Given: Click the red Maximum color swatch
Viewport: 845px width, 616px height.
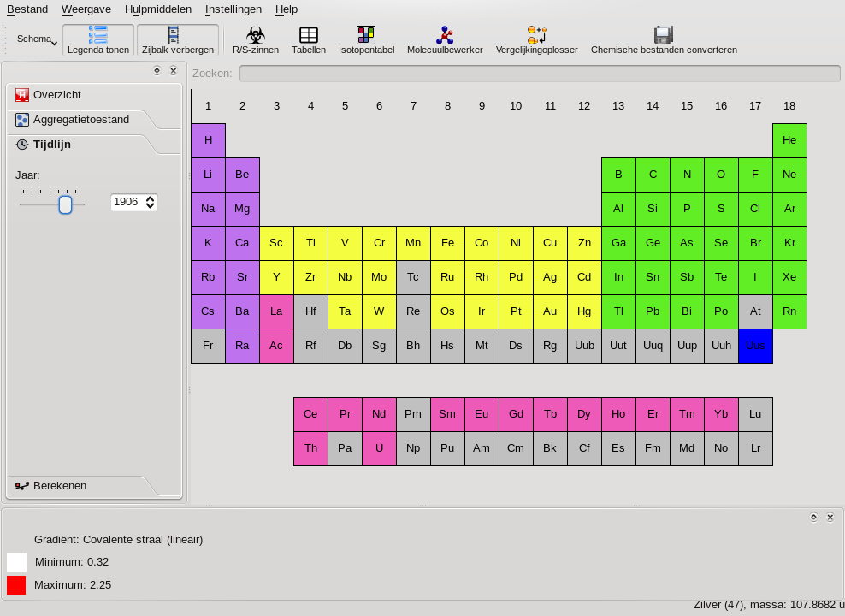Looking at the screenshot, I should (x=16, y=585).
